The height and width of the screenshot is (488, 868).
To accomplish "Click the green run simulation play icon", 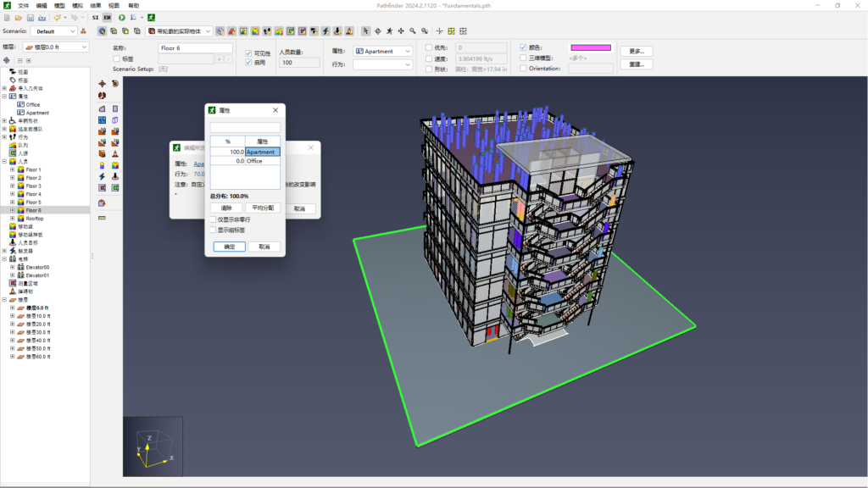I will click(x=122, y=17).
